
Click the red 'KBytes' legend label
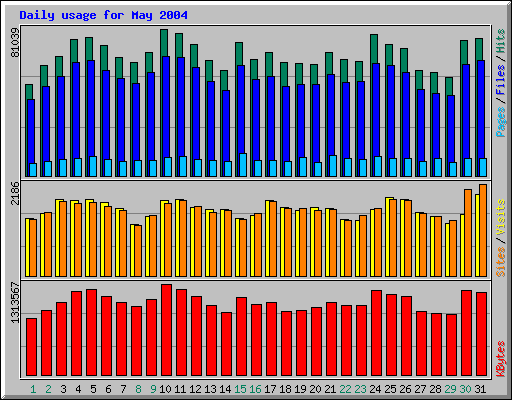click(x=500, y=359)
